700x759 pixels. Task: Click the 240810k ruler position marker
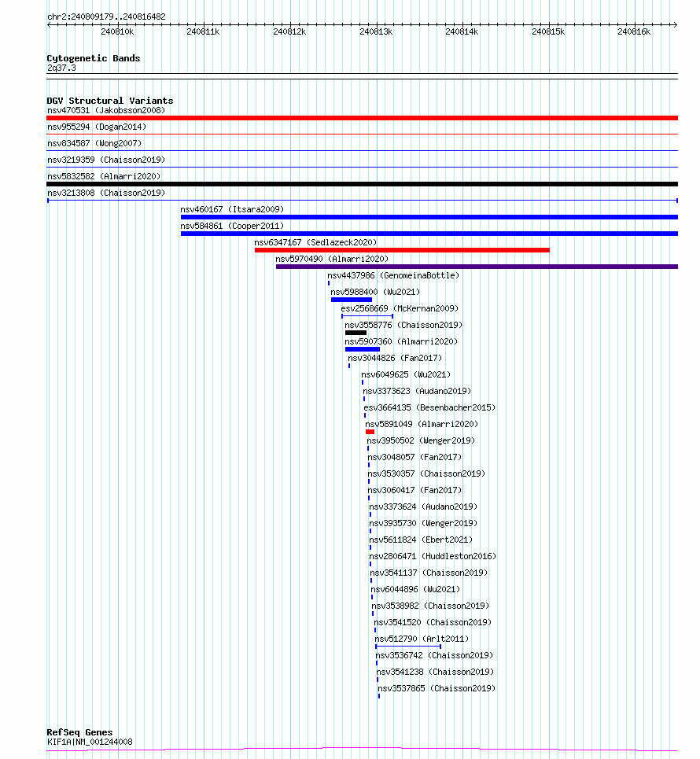(x=117, y=31)
